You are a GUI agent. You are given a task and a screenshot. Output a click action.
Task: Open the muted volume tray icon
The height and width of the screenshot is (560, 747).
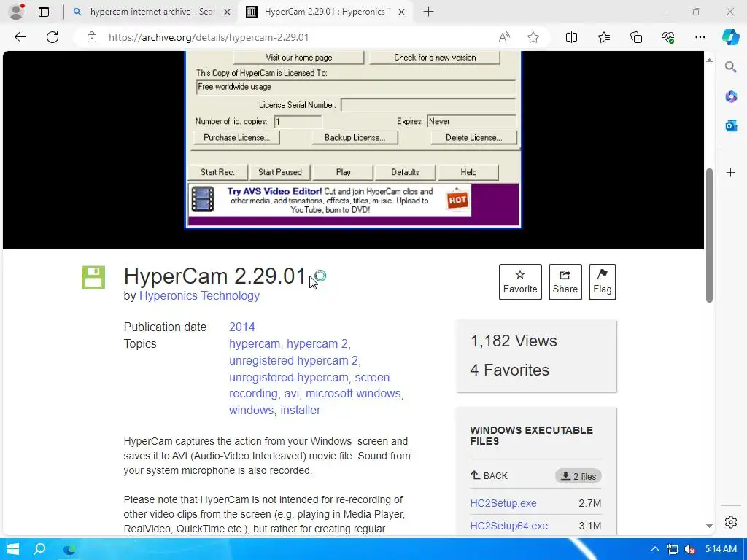coord(690,550)
